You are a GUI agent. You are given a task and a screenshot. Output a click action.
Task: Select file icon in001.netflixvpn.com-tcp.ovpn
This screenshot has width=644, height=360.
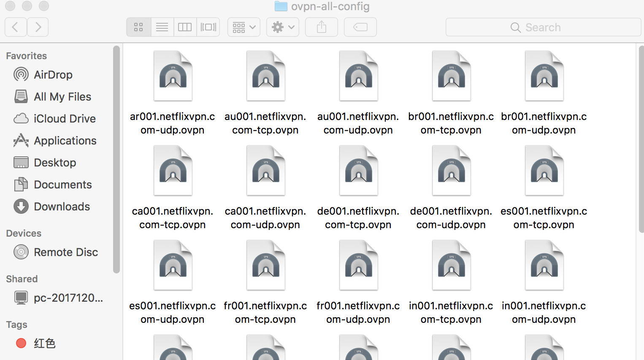452,265
